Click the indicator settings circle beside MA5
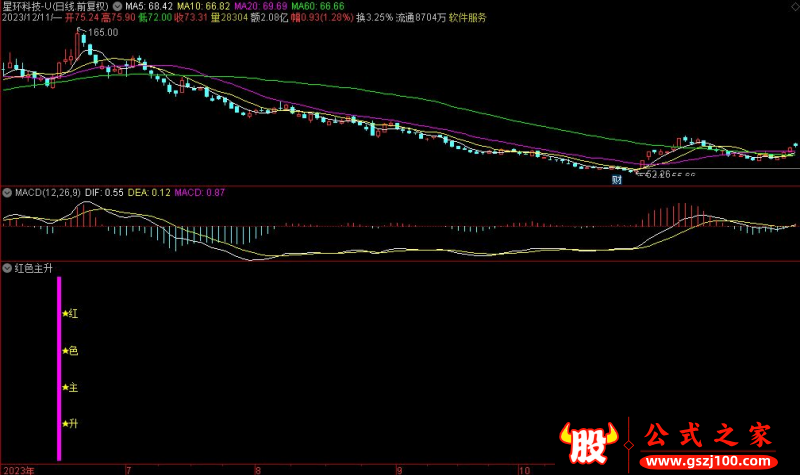Screen dimensions: 800x475 click(116, 5)
